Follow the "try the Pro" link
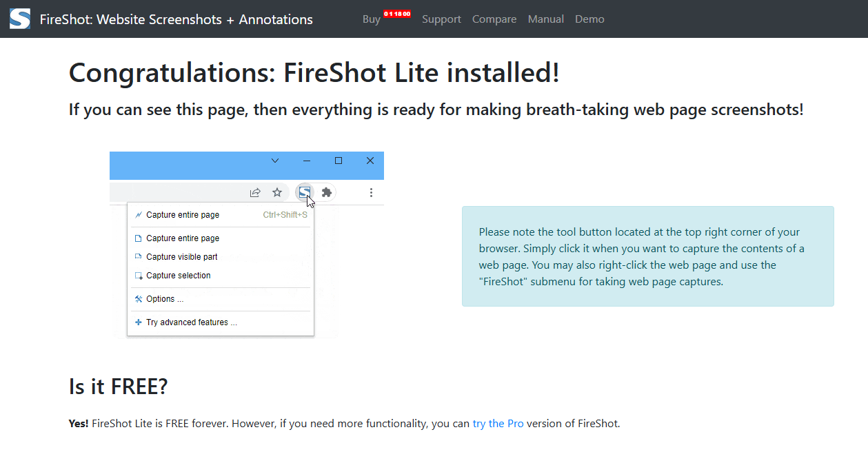The height and width of the screenshot is (463, 868). (x=498, y=424)
